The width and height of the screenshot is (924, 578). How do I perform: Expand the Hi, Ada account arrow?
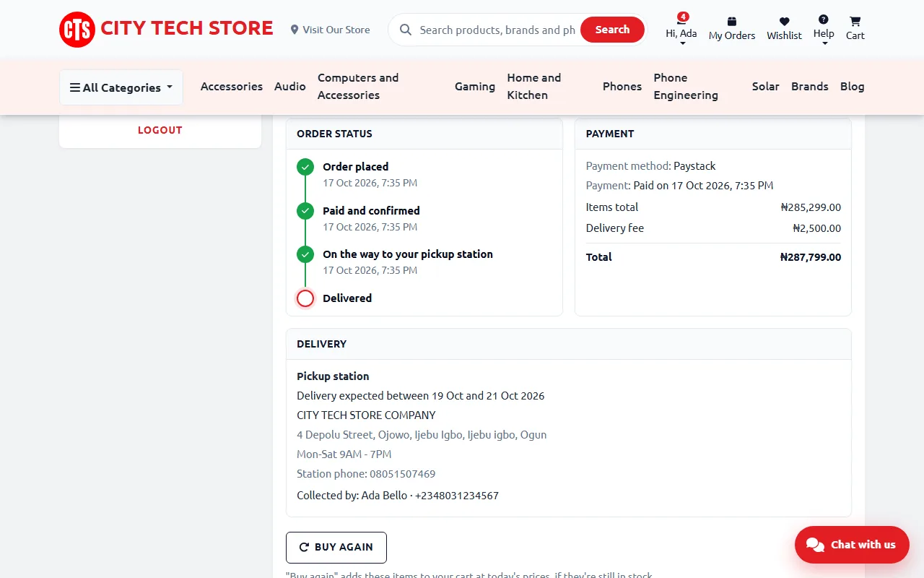click(682, 43)
